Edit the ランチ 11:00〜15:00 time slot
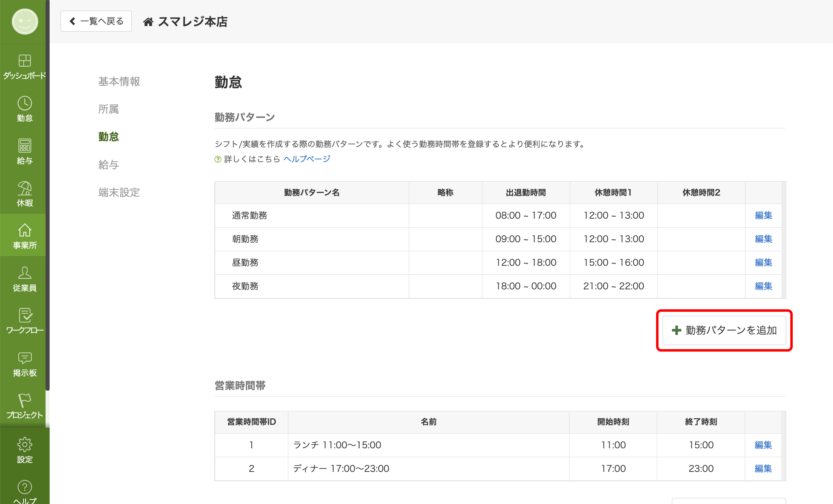The height and width of the screenshot is (504, 833). coord(763,445)
